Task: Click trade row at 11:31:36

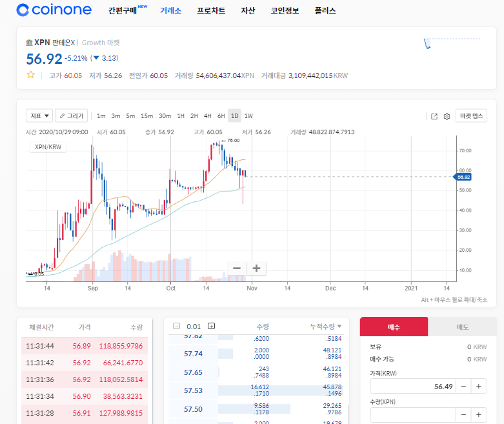Action: click(85, 379)
